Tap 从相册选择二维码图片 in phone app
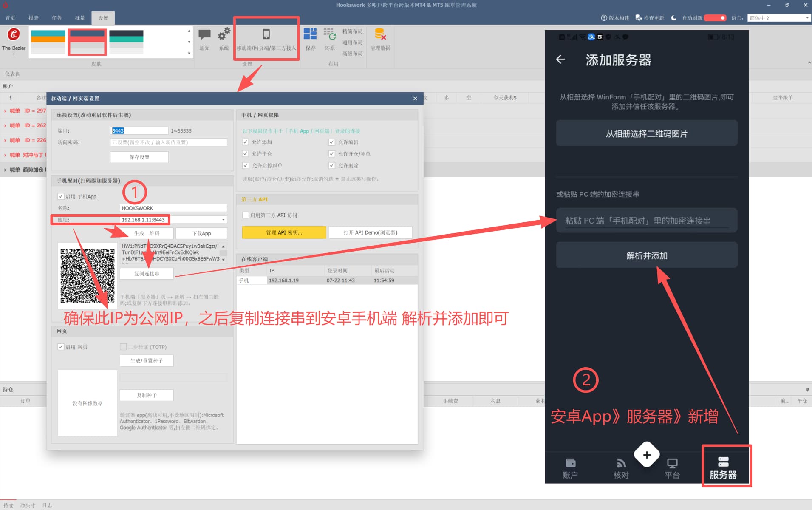 coord(647,133)
